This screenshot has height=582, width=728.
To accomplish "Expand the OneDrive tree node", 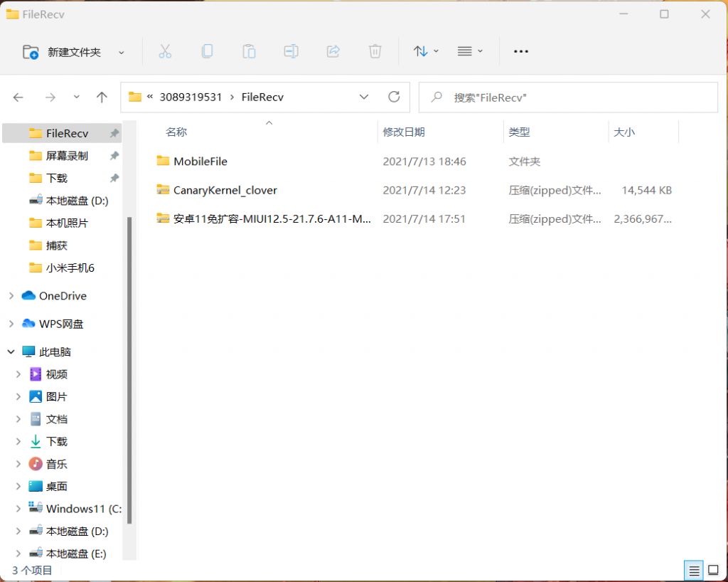I will pos(11,296).
